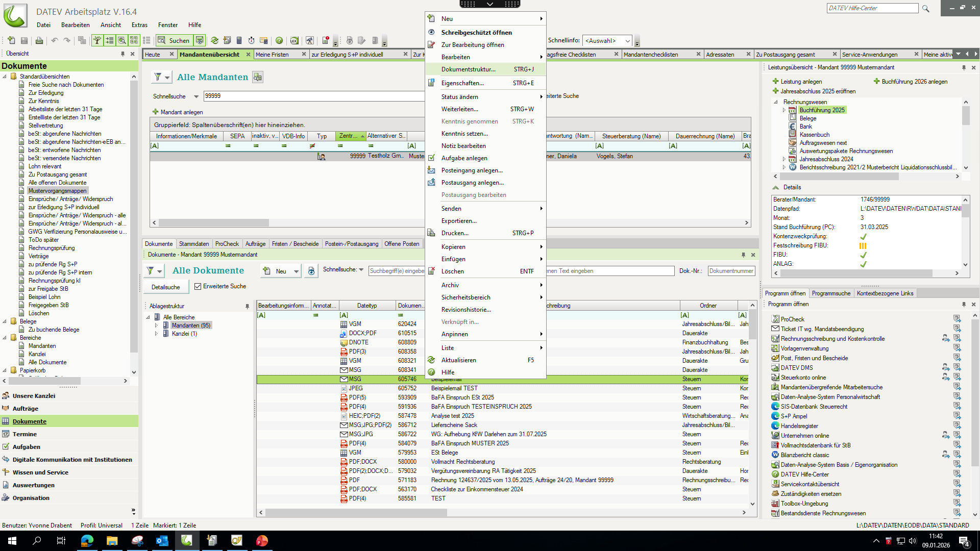Click the Detailsuche button

pos(165,287)
